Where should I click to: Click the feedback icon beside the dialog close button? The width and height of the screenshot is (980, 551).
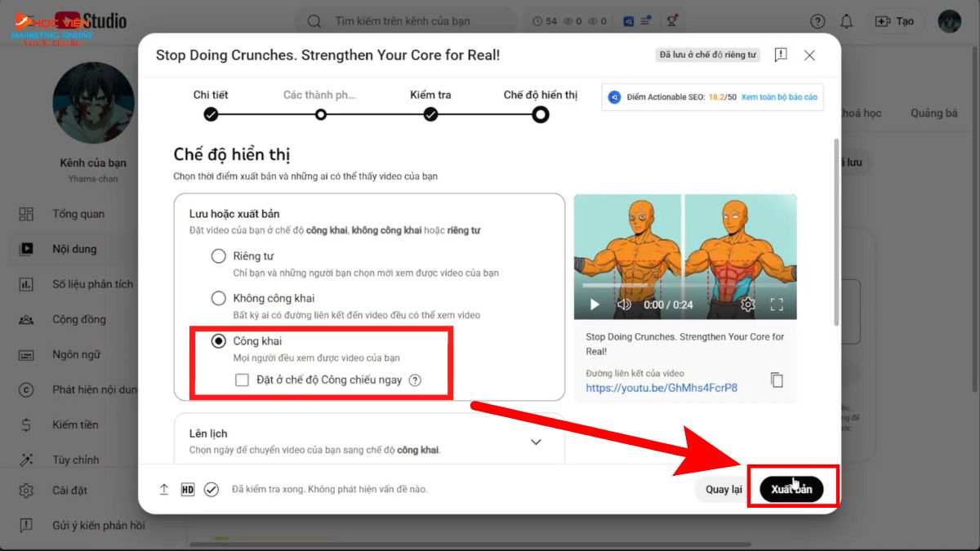click(x=780, y=55)
